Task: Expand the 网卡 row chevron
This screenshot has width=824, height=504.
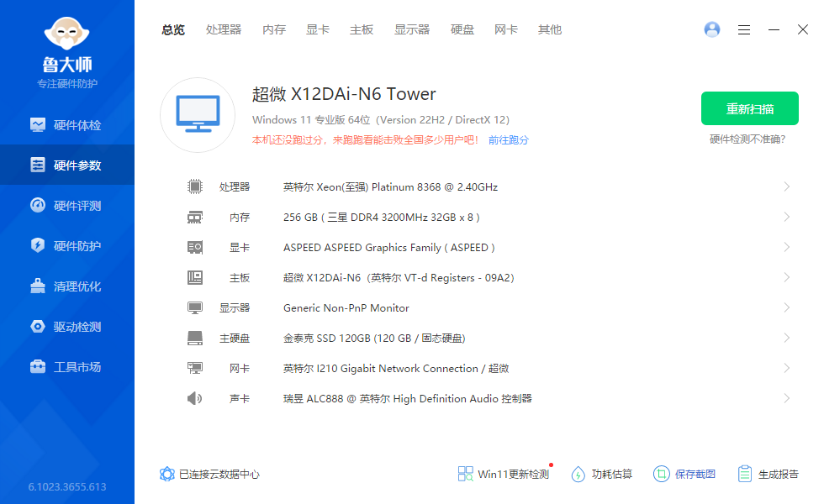Action: point(786,368)
